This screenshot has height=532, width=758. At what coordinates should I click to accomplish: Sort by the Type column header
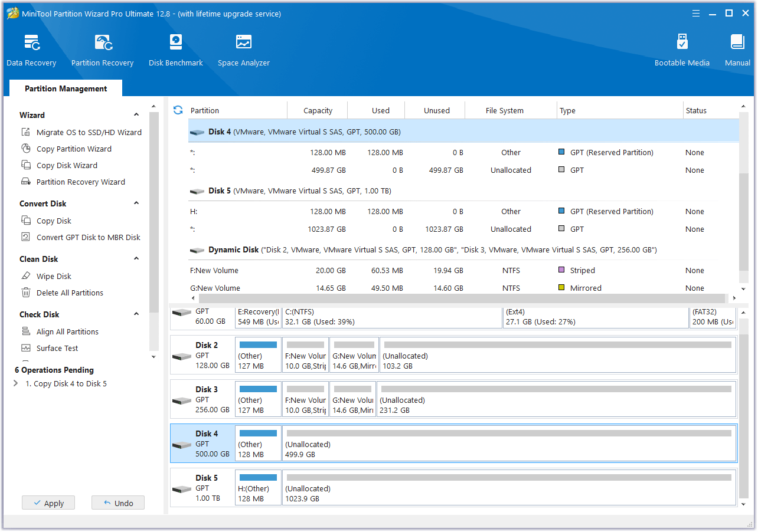[620, 110]
